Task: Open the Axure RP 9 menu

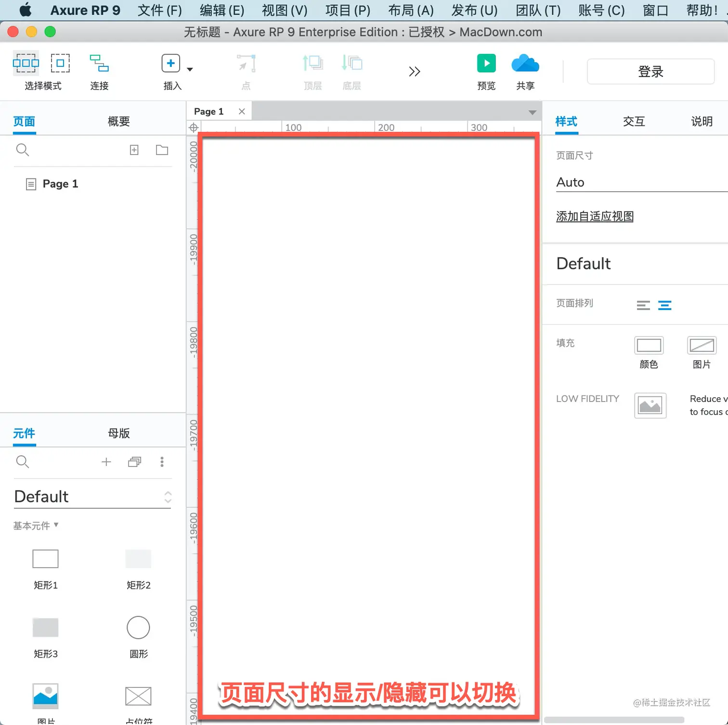Action: click(85, 10)
